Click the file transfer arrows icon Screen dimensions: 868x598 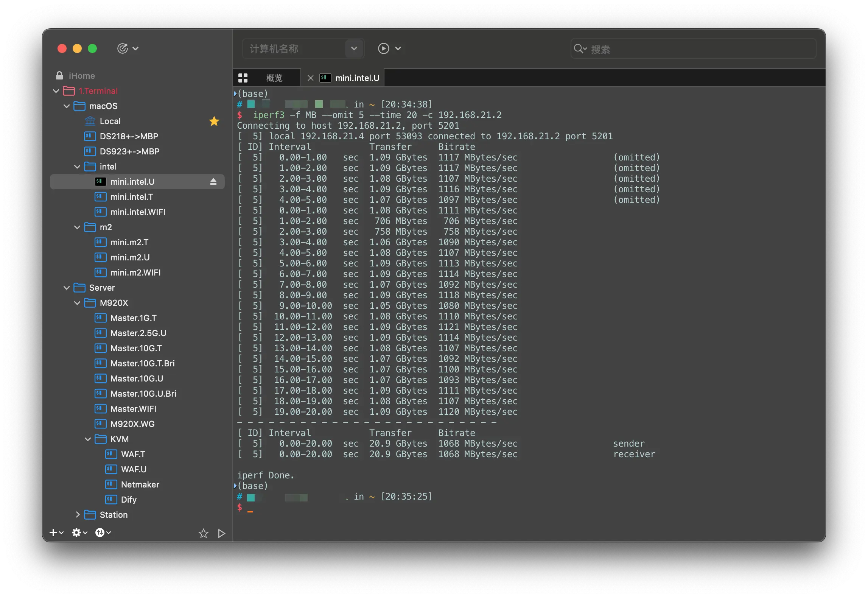pyautogui.click(x=100, y=533)
